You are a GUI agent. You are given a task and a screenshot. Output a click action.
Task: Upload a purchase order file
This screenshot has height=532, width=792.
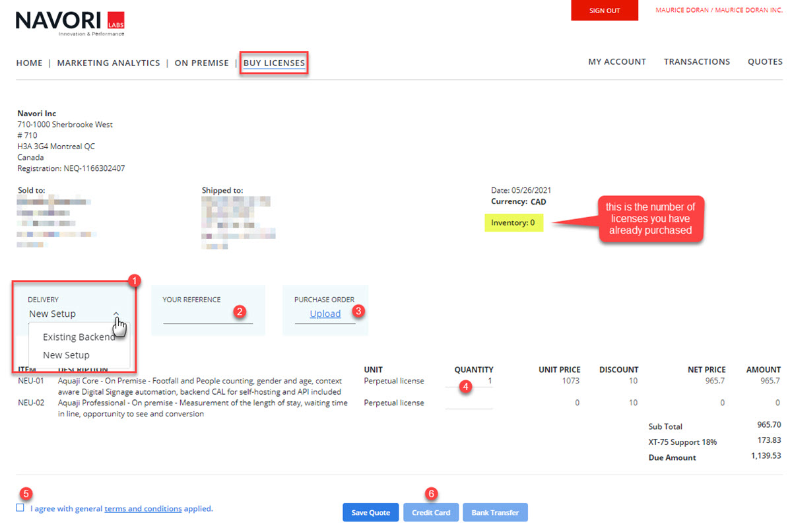(325, 314)
